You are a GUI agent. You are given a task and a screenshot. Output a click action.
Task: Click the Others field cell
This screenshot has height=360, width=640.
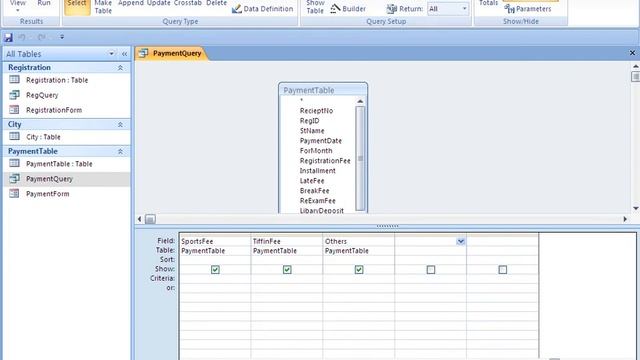click(358, 241)
